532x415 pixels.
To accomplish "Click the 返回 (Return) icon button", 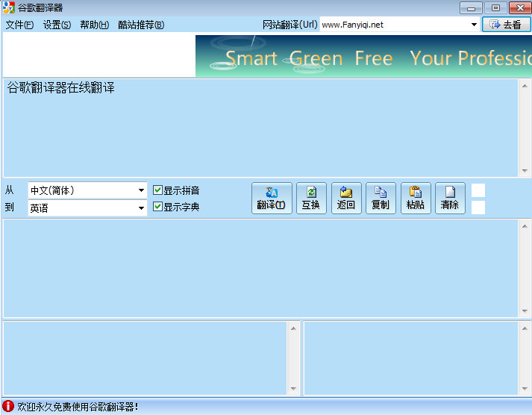I will pos(346,199).
